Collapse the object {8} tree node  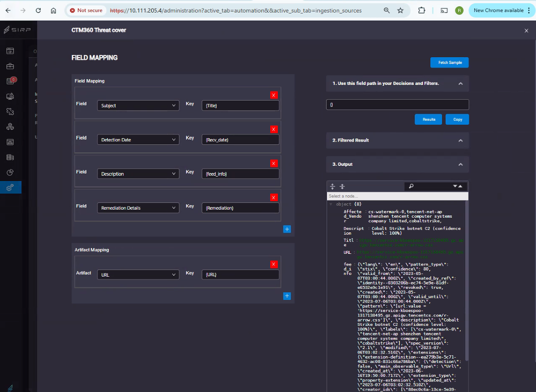coord(331,204)
